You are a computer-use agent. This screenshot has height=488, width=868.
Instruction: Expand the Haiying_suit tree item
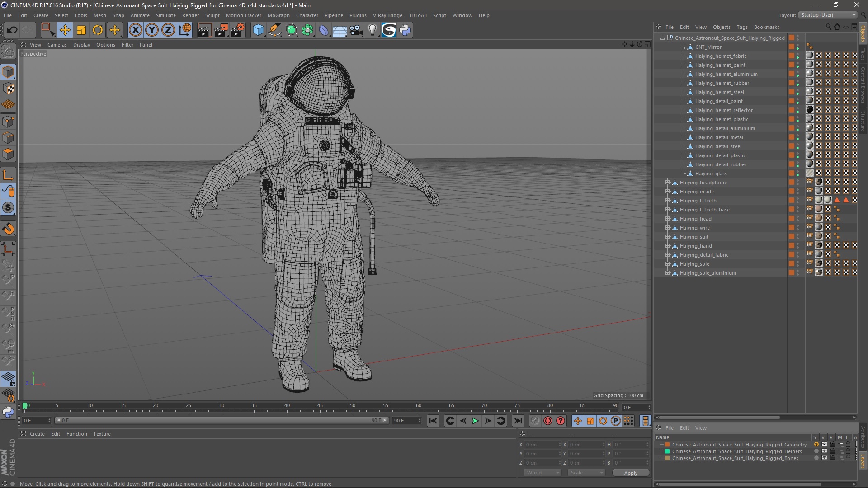click(667, 237)
